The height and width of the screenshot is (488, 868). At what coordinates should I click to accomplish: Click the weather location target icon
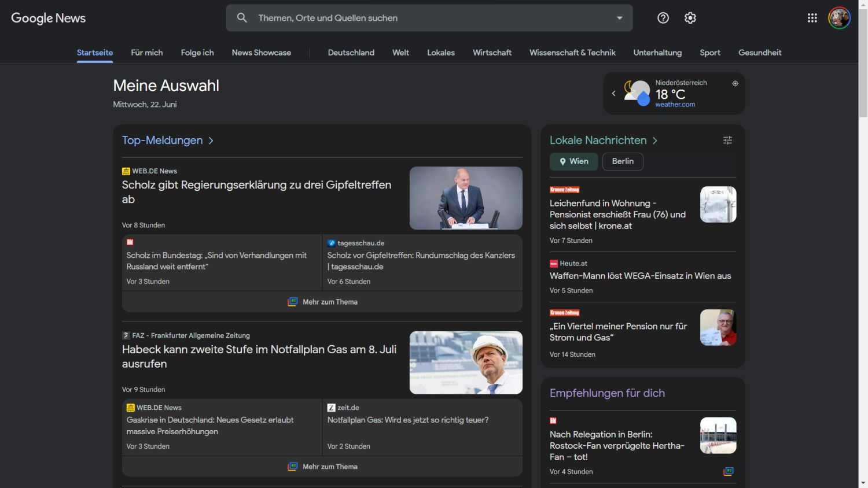tap(735, 83)
